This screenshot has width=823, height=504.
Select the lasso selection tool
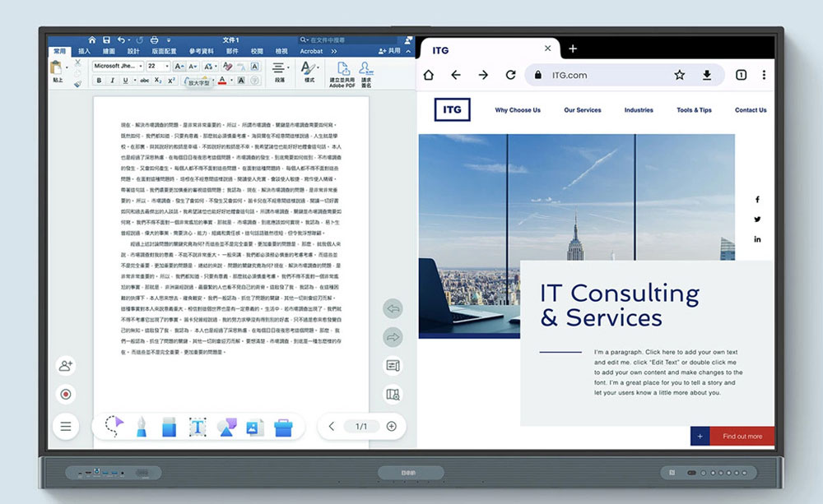click(114, 426)
